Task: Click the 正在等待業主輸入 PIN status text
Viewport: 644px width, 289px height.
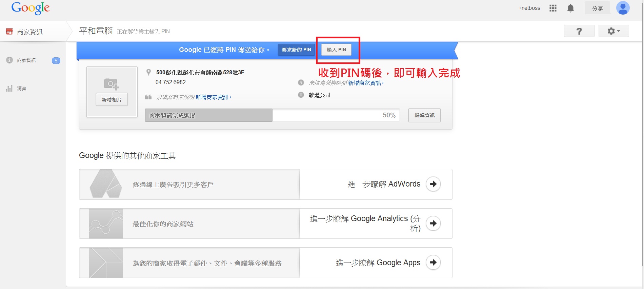Action: pos(143,32)
